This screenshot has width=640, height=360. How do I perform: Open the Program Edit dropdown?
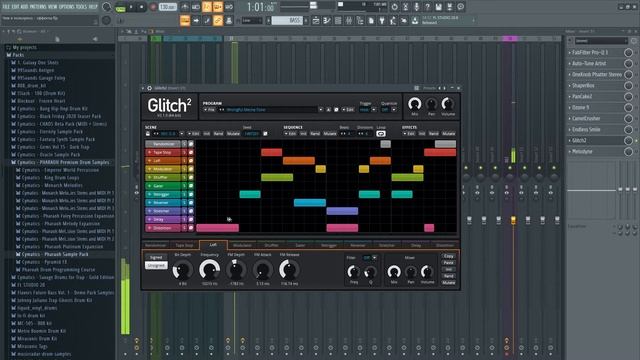[349, 110]
